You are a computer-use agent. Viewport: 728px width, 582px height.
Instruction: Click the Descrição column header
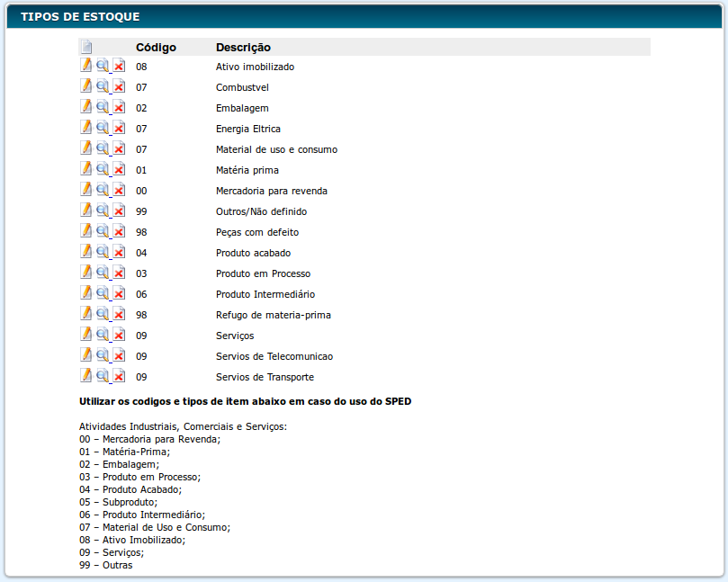(243, 47)
